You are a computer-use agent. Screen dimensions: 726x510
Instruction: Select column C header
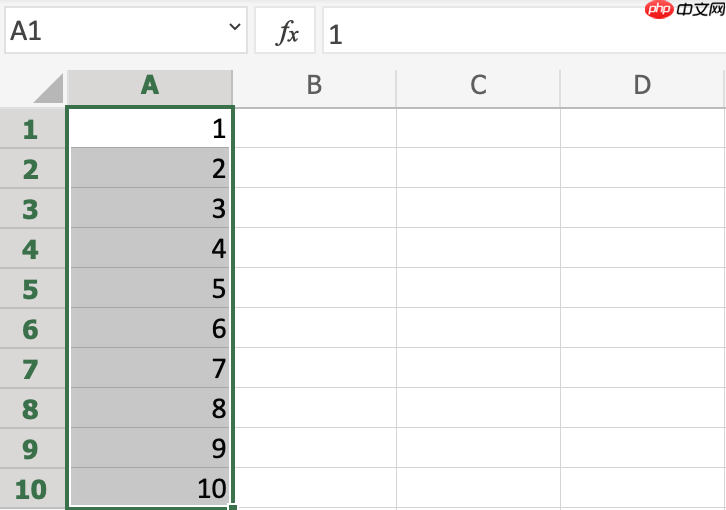pos(478,87)
